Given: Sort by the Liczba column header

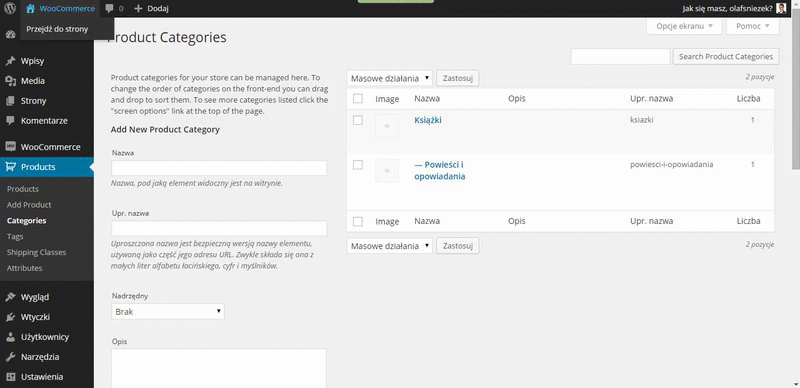Looking at the screenshot, I should point(748,99).
